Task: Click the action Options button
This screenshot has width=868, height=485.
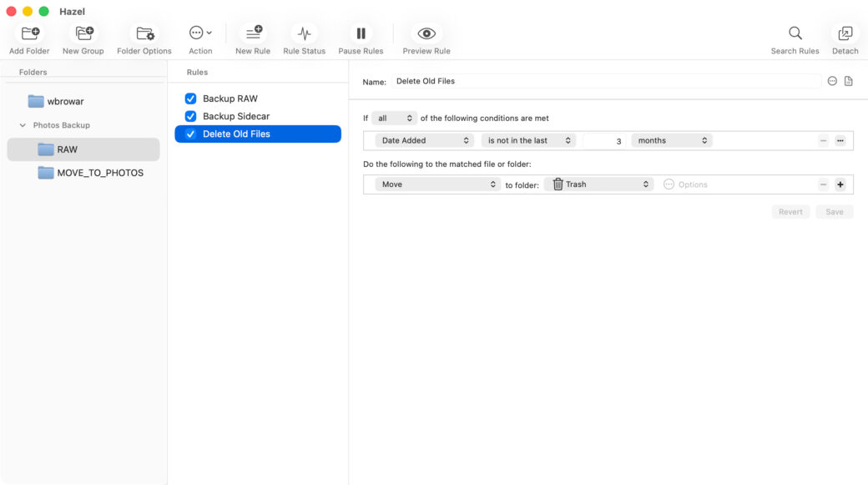Action: pos(685,184)
